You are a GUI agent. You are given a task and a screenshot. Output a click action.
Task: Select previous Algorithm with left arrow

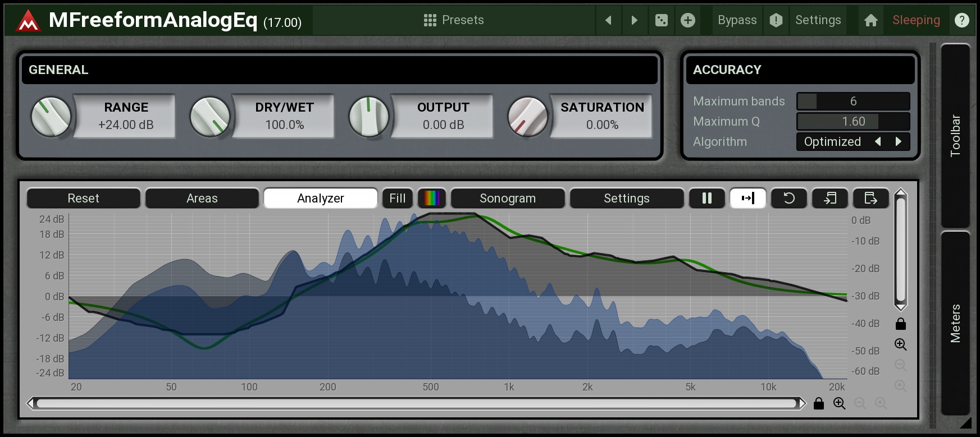click(x=878, y=141)
